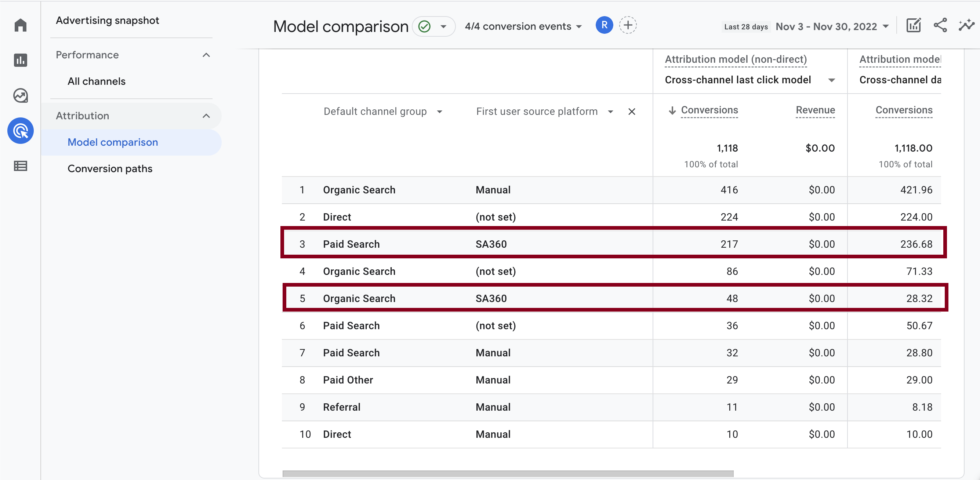The width and height of the screenshot is (980, 480).
Task: Click the 416 conversions value
Action: point(729,190)
